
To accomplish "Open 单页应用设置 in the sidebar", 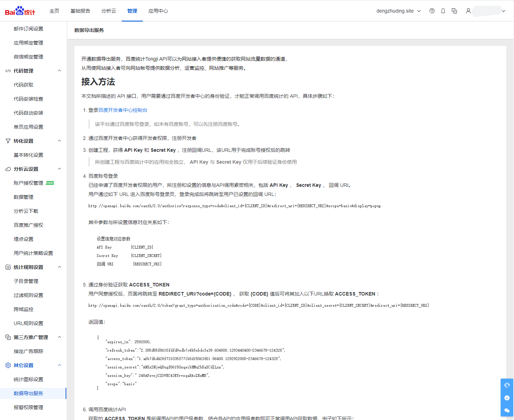I will [x=28, y=127].
